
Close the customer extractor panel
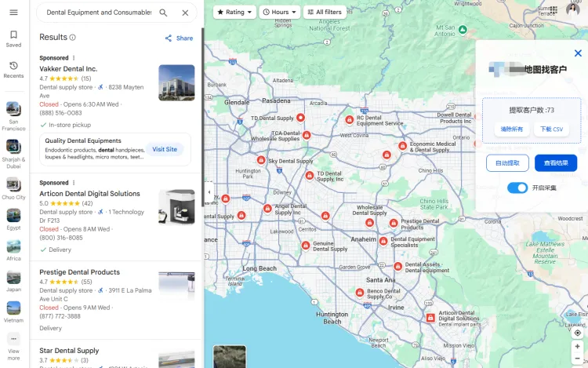click(578, 53)
